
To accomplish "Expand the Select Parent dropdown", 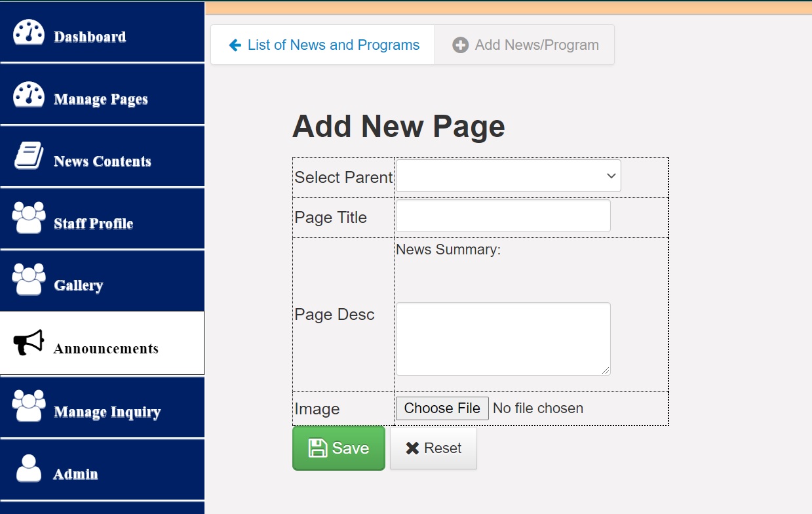I will [x=508, y=176].
